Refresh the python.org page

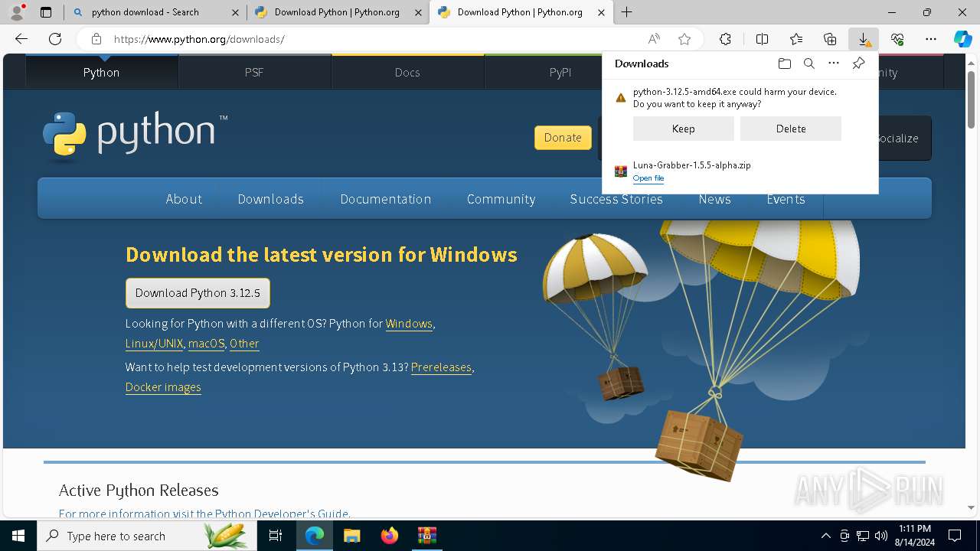pyautogui.click(x=55, y=39)
